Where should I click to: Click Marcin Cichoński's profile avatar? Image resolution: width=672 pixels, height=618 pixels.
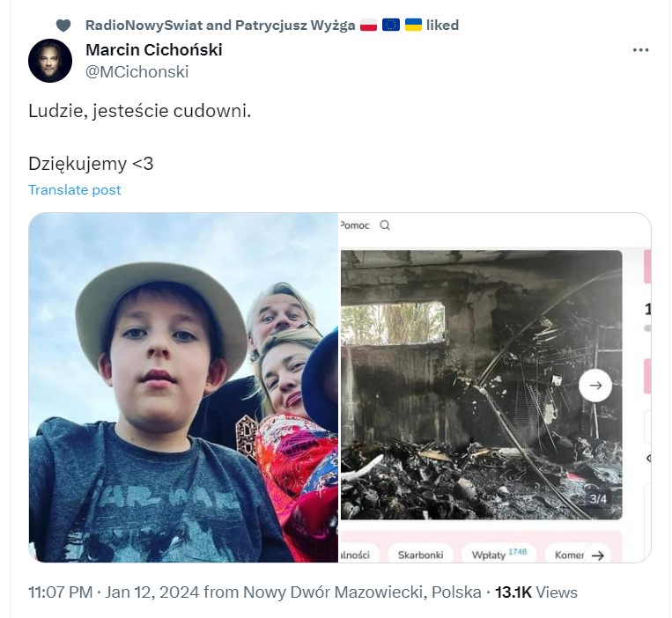pyautogui.click(x=50, y=61)
